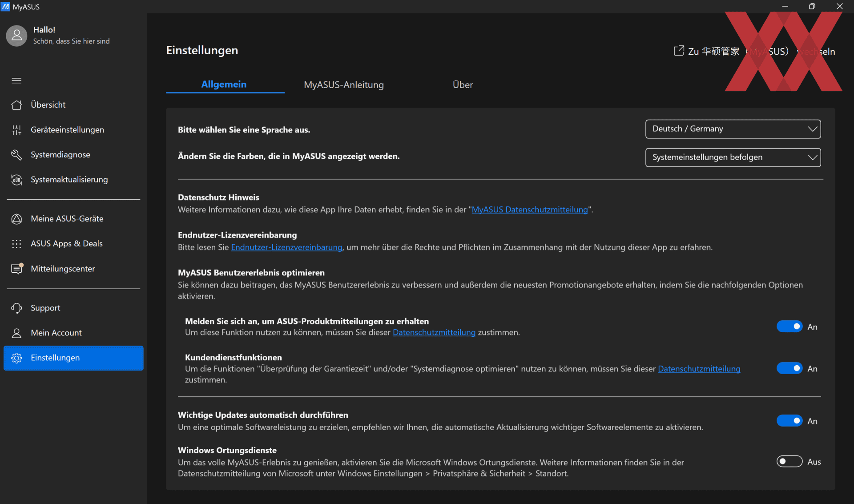Close the MyASUS window
Viewport: 854px width, 504px height.
click(x=840, y=6)
